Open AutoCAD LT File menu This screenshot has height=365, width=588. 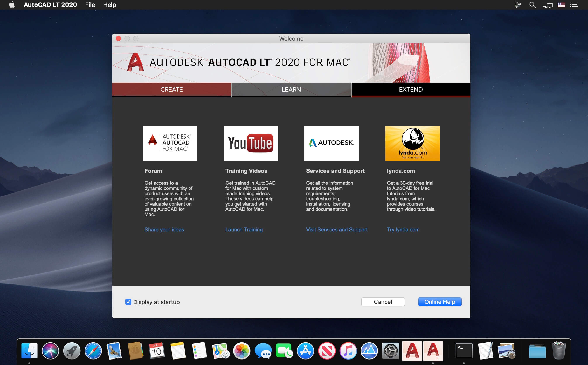tap(90, 5)
